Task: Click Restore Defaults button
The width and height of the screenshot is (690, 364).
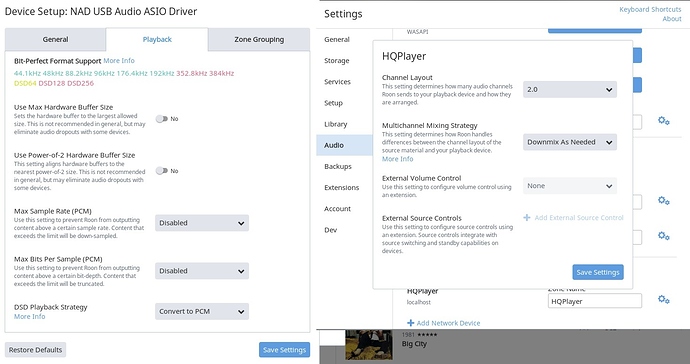Action: pos(36,350)
